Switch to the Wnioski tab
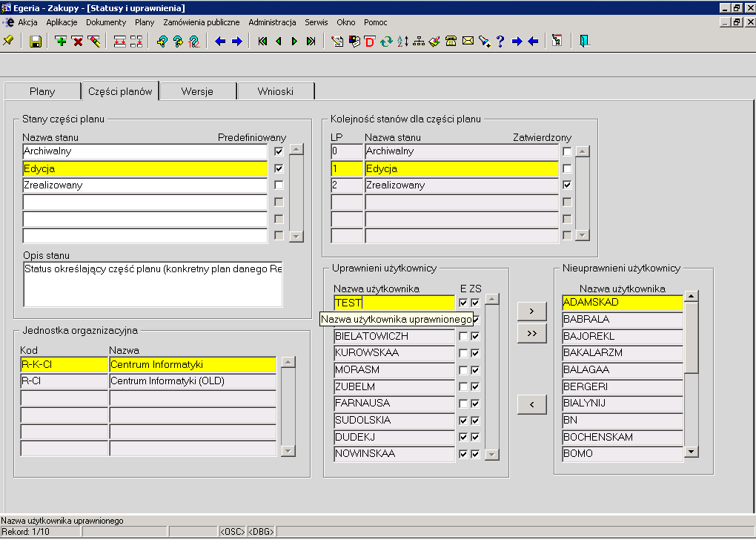Image resolution: width=756 pixels, height=540 pixels. coord(275,91)
